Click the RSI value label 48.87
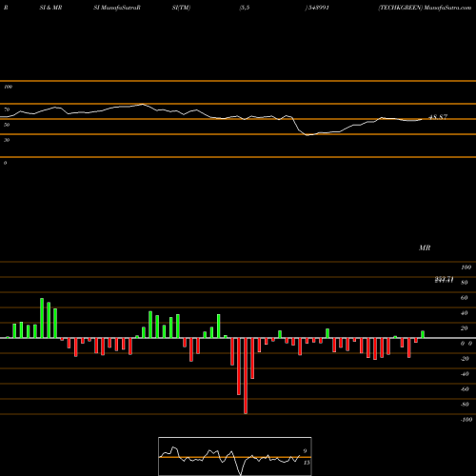The image size is (476, 476). point(438,117)
